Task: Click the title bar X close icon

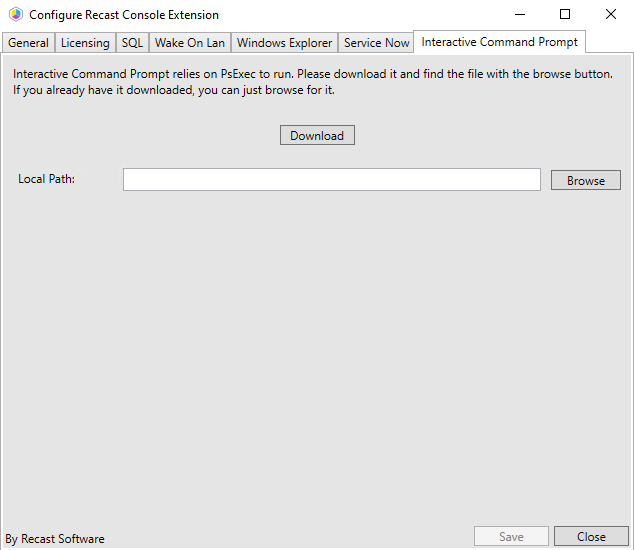Action: (x=611, y=15)
